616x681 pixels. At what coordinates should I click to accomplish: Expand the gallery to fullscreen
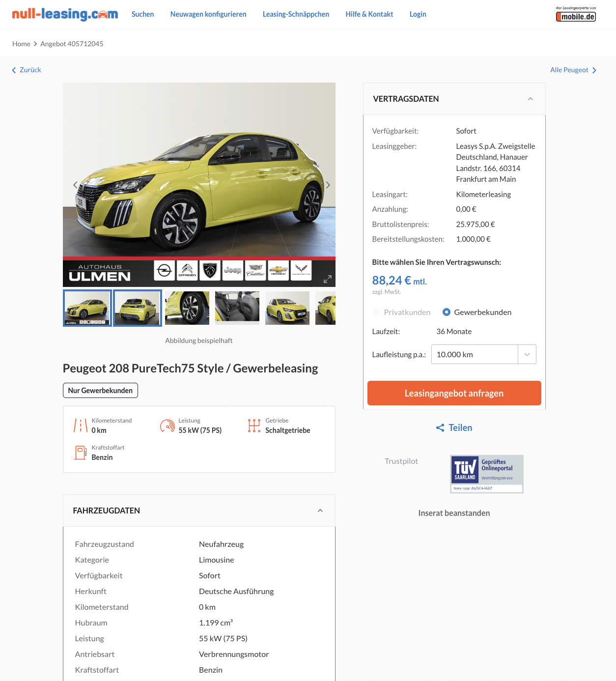pyautogui.click(x=328, y=279)
